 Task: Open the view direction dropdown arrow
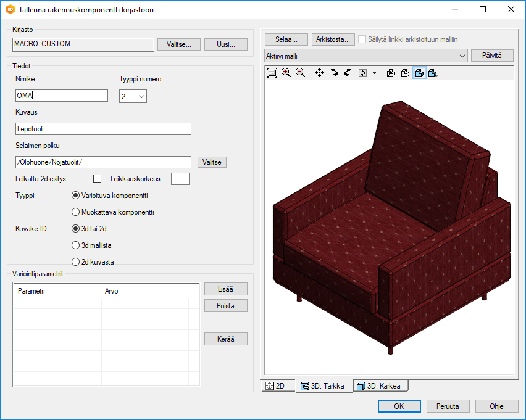tap(374, 73)
